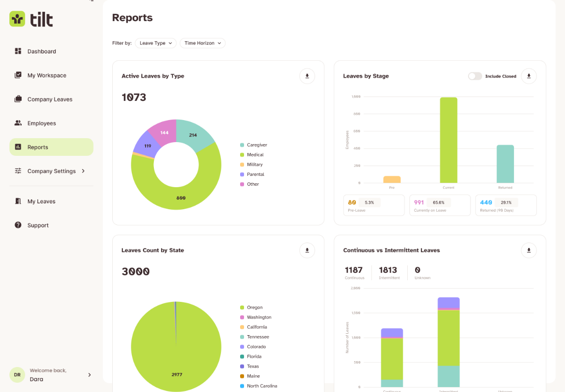Open Dara's user profile menu
The height and width of the screenshot is (392, 565).
click(x=51, y=375)
